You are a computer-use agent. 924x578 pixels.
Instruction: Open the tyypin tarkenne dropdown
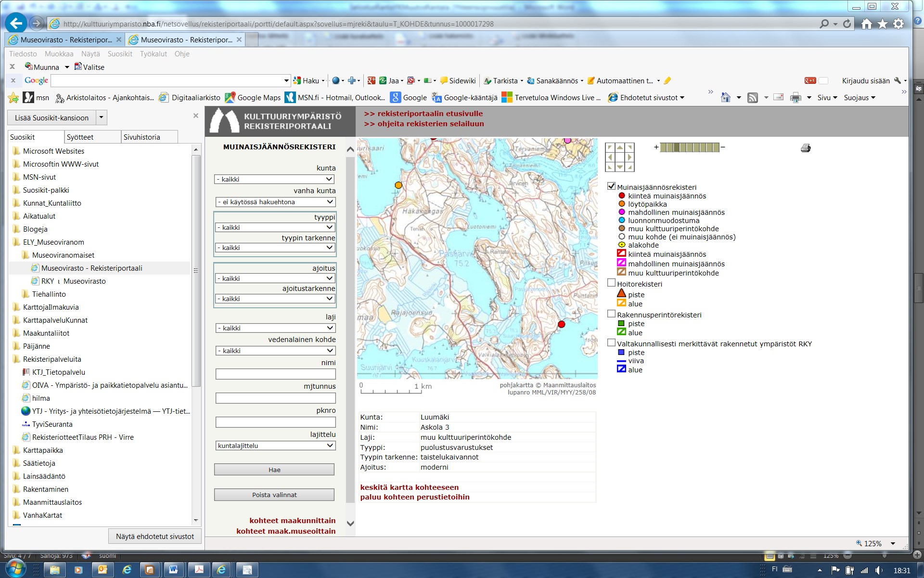[275, 248]
